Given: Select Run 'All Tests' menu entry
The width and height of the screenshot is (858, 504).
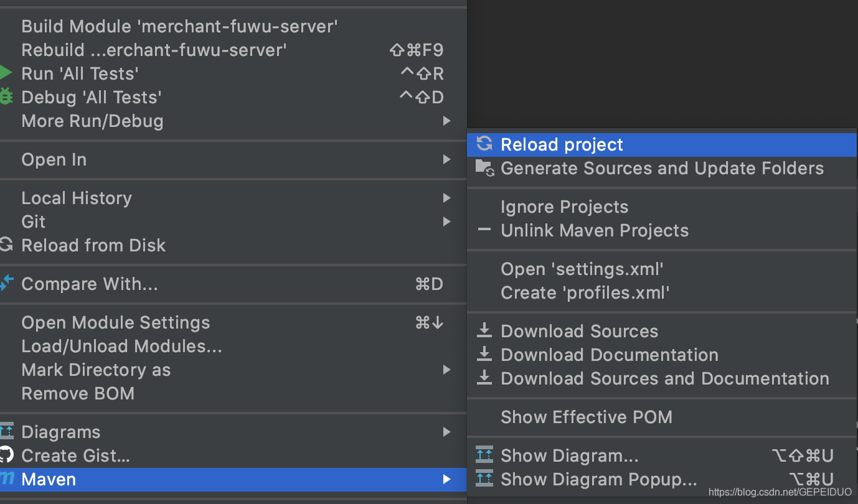Looking at the screenshot, I should click(233, 73).
